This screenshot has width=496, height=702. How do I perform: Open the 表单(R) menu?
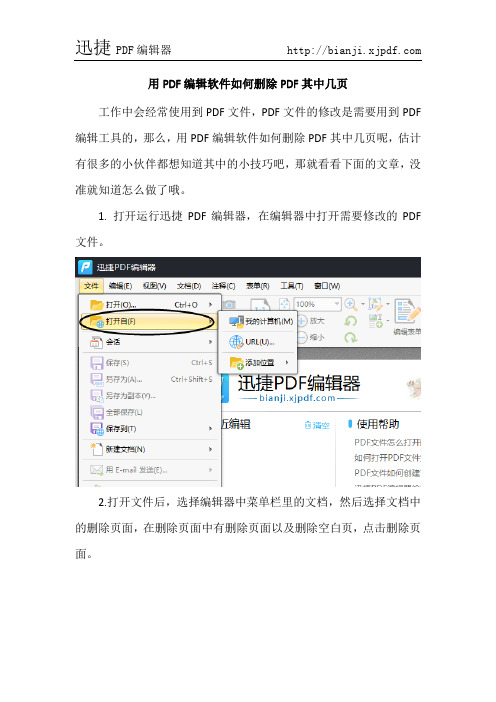pyautogui.click(x=257, y=286)
